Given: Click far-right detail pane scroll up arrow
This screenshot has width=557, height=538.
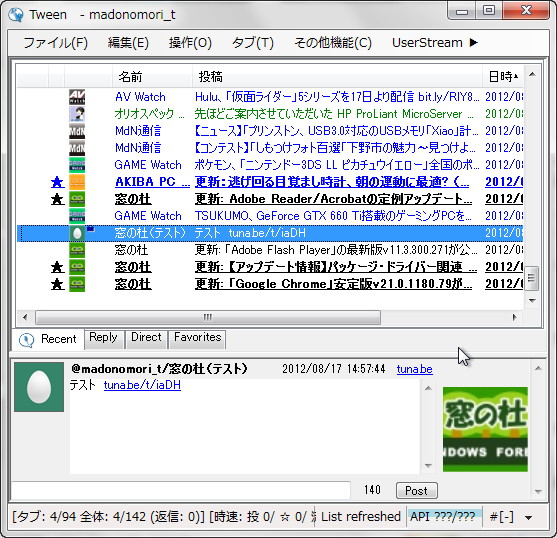Looking at the screenshot, I should pyautogui.click(x=538, y=368).
